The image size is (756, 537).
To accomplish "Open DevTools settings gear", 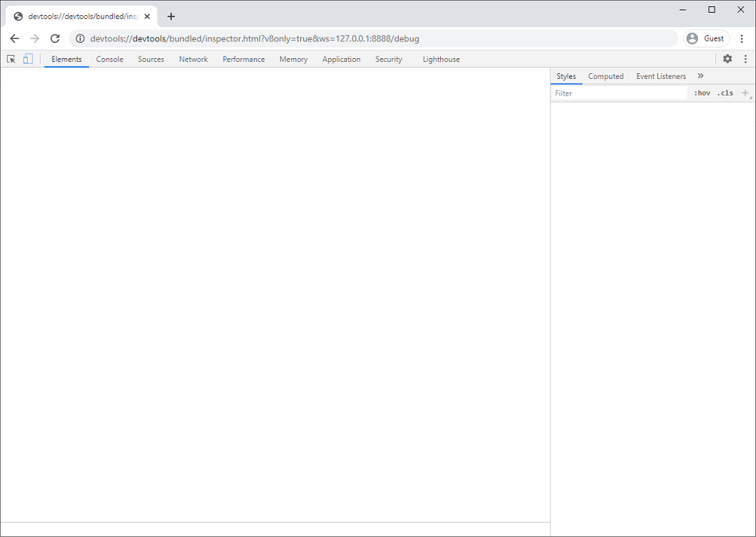I will pos(727,59).
